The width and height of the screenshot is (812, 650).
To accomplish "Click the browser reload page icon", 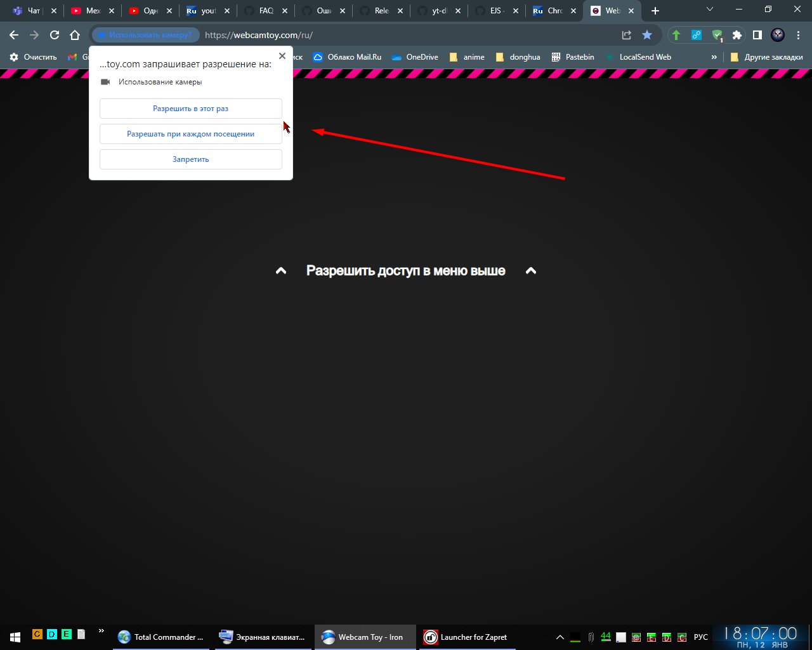I will [x=55, y=35].
